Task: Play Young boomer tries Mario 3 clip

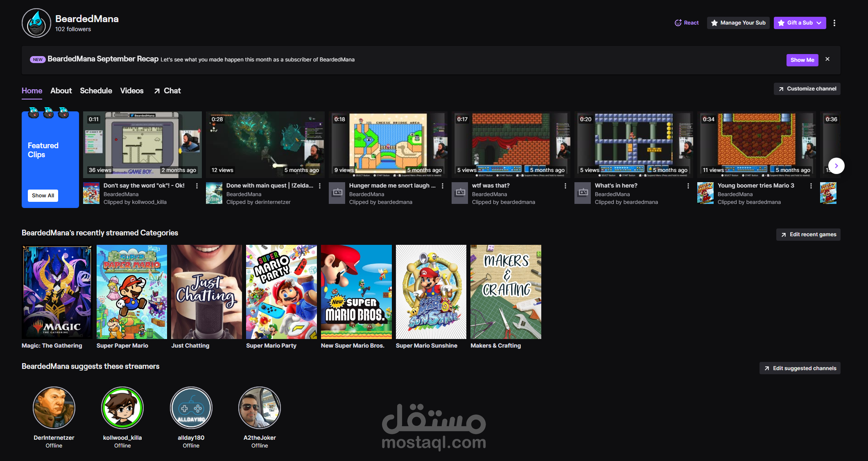Action: (757, 145)
